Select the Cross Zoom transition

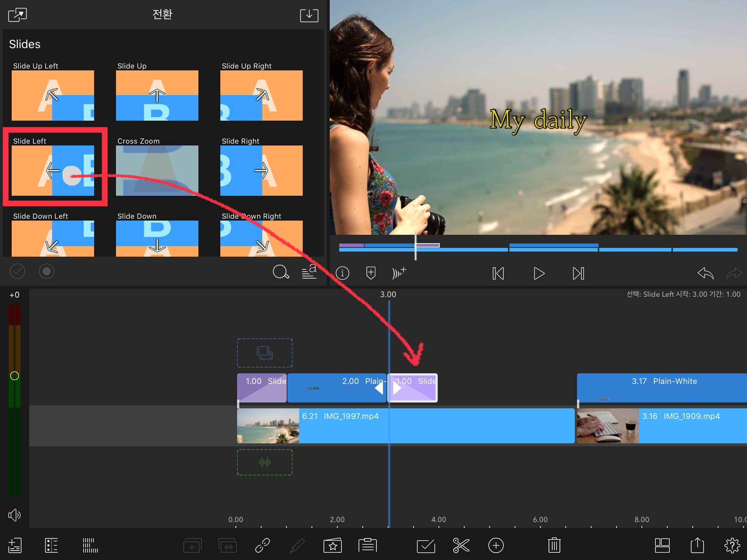(157, 170)
